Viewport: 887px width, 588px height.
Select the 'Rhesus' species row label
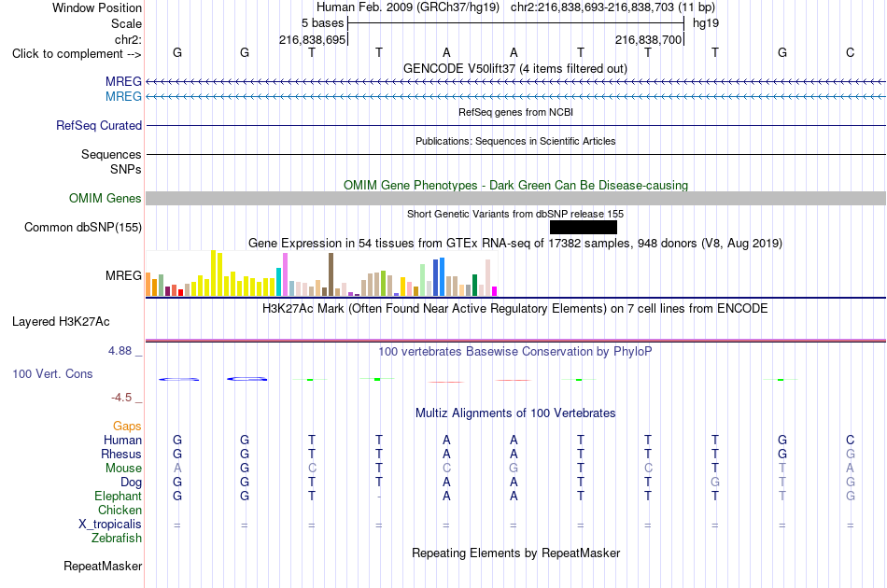(x=121, y=454)
